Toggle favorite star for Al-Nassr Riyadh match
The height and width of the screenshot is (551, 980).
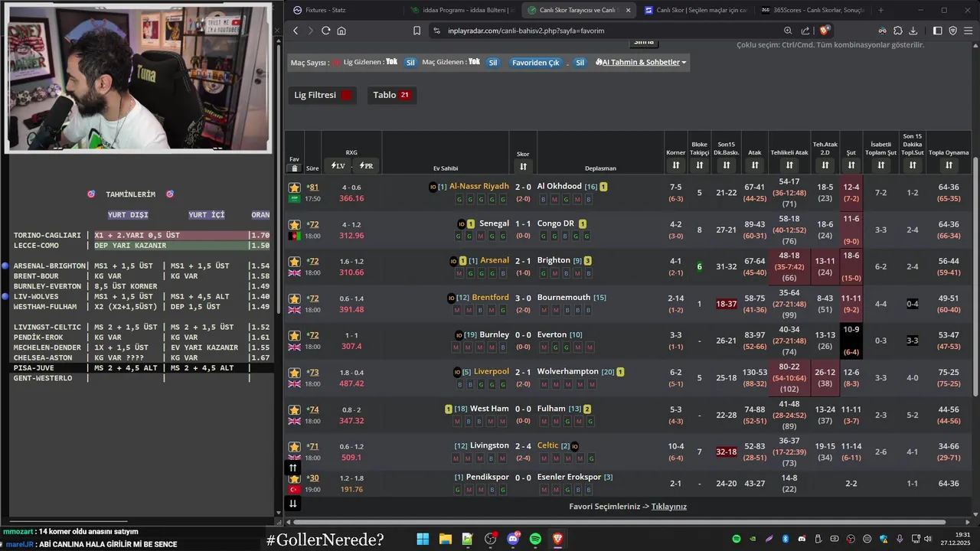pos(294,187)
